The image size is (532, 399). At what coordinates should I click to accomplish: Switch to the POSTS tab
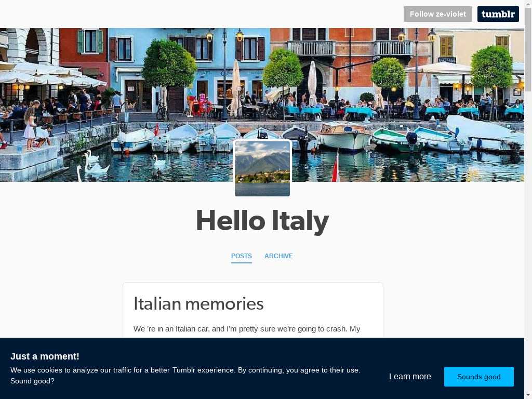pyautogui.click(x=241, y=256)
